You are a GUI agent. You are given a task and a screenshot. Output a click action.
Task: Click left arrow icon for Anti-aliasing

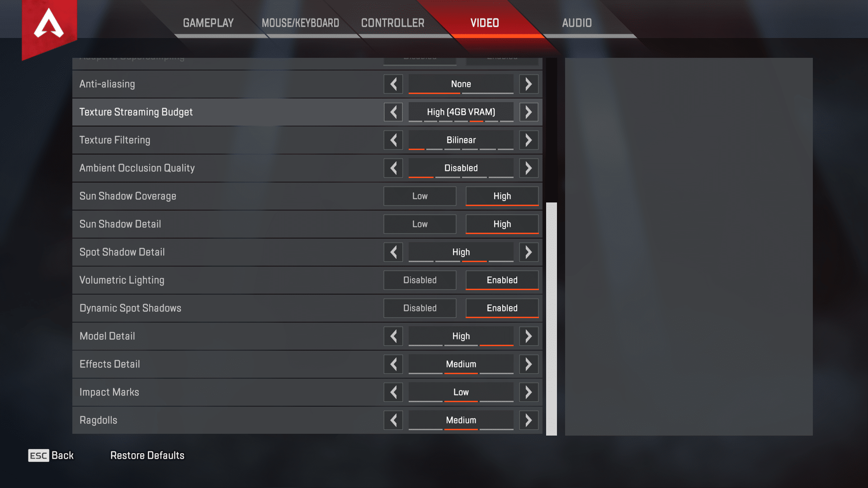click(393, 84)
